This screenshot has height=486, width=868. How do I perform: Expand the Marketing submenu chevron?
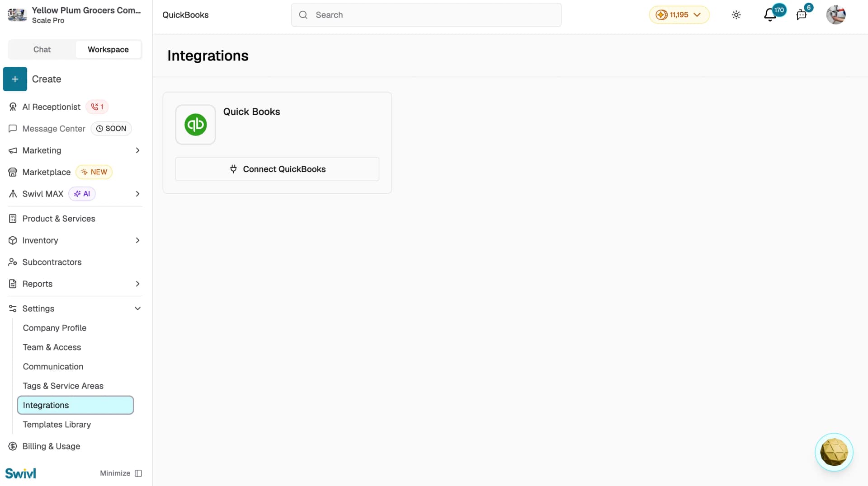(x=137, y=150)
